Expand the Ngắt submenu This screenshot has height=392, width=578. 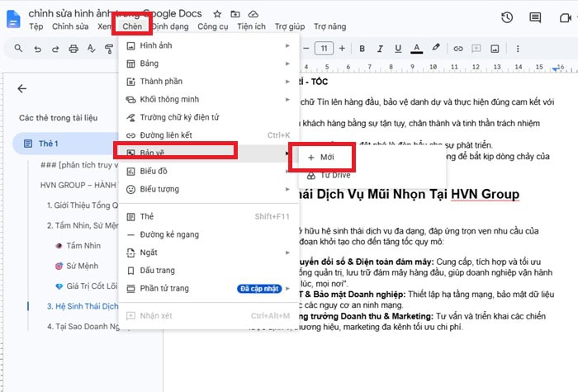click(208, 253)
